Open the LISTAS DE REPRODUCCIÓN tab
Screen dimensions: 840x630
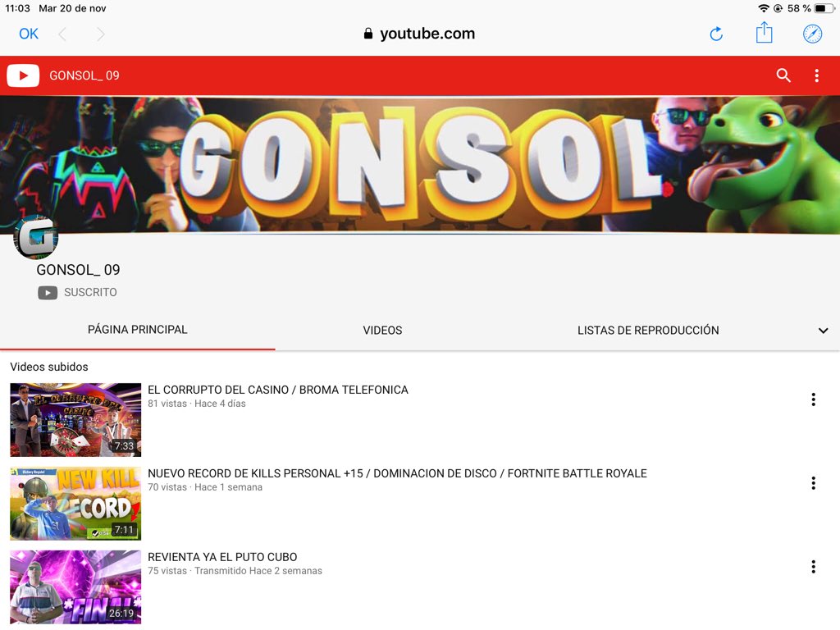648,331
